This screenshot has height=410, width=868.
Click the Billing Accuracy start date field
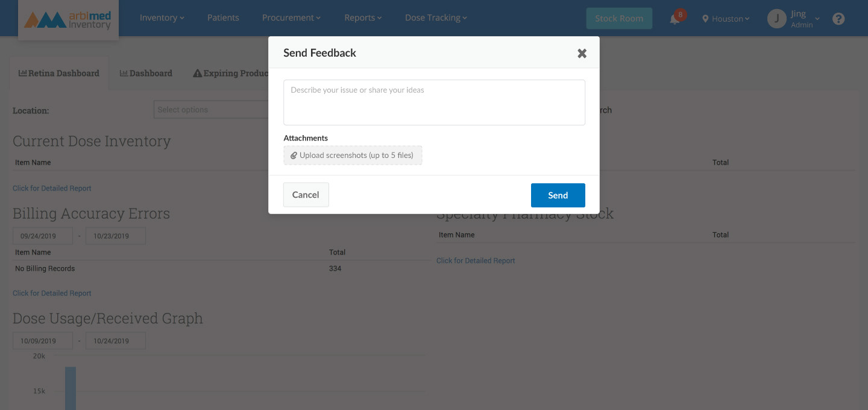tap(42, 236)
